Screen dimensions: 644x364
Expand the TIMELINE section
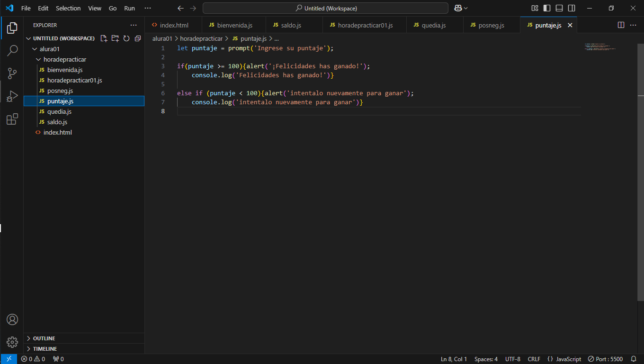84,349
